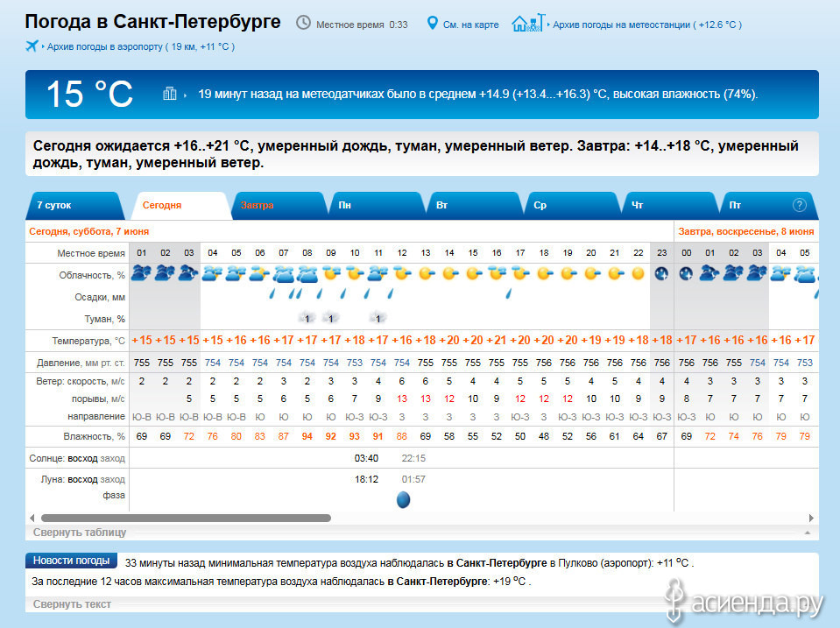The height and width of the screenshot is (628, 840).
Task: Click the rain cloud icon for hour 07
Action: (x=284, y=274)
